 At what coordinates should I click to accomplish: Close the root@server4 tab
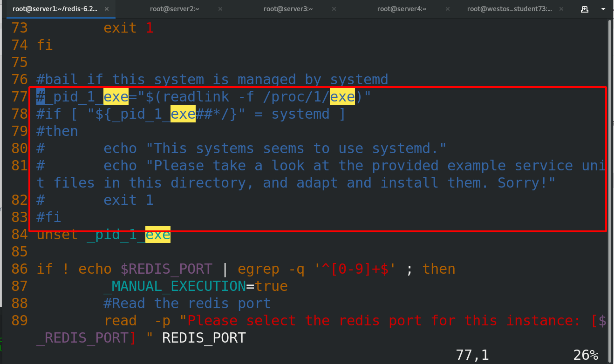[448, 8]
